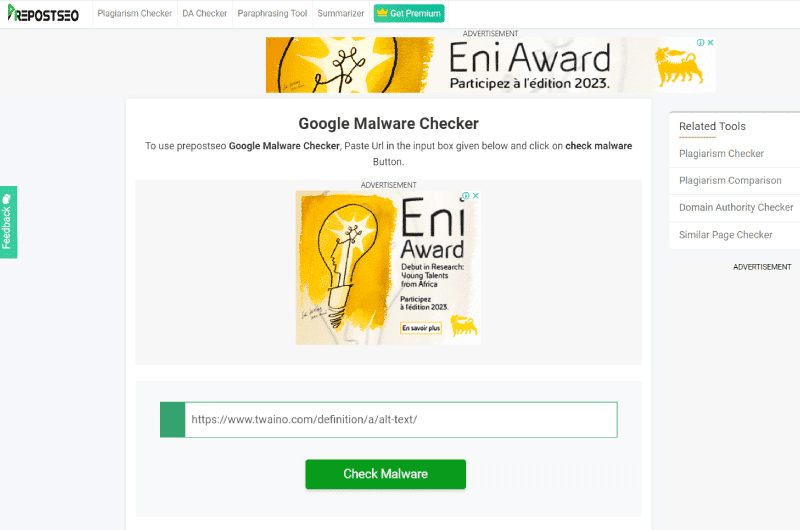This screenshot has height=530, width=800.
Task: Click the Prepostseo logo
Action: pyautogui.click(x=43, y=13)
